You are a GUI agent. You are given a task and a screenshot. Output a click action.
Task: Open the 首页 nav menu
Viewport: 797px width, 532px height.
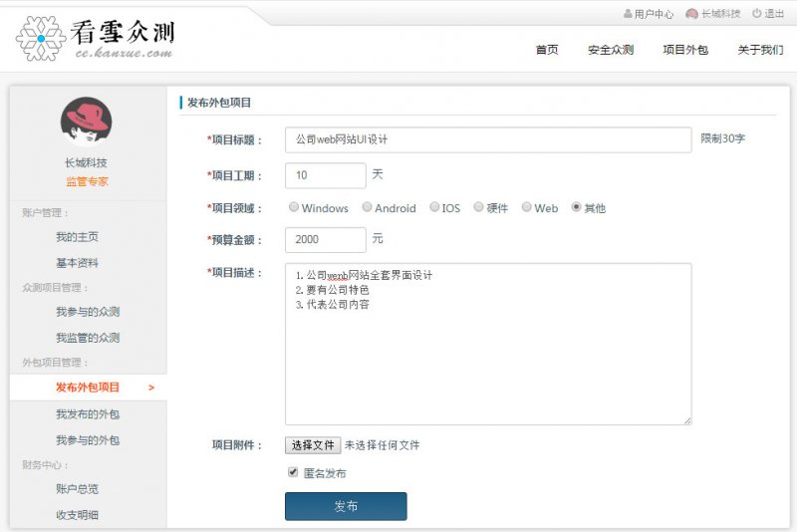tap(547, 50)
